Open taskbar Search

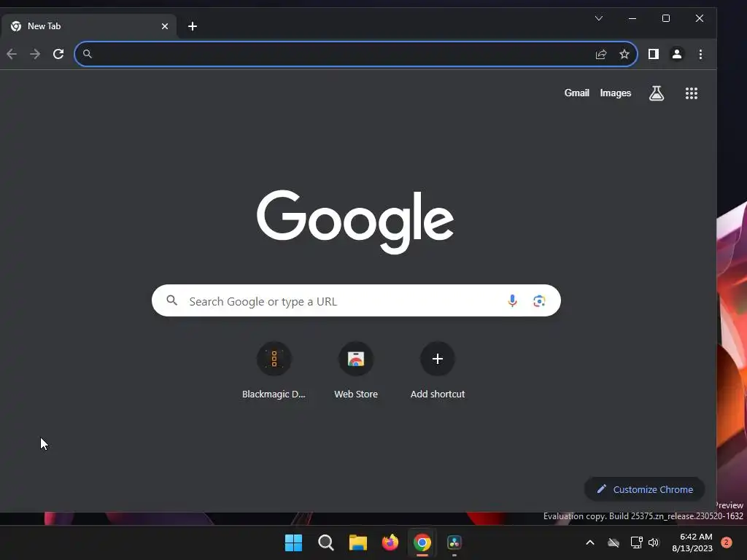[326, 542]
